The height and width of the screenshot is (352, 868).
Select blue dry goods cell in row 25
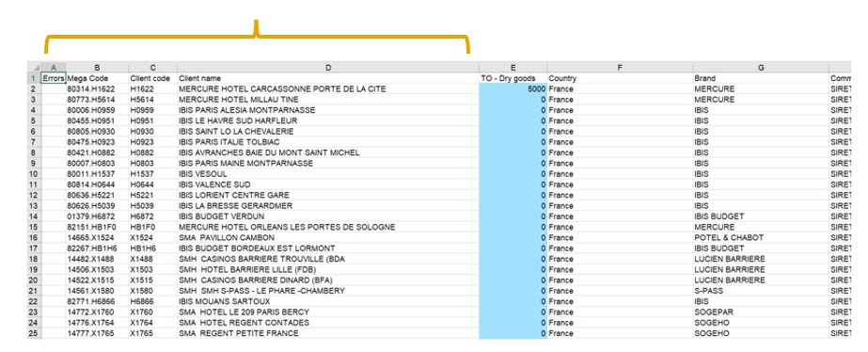513,333
